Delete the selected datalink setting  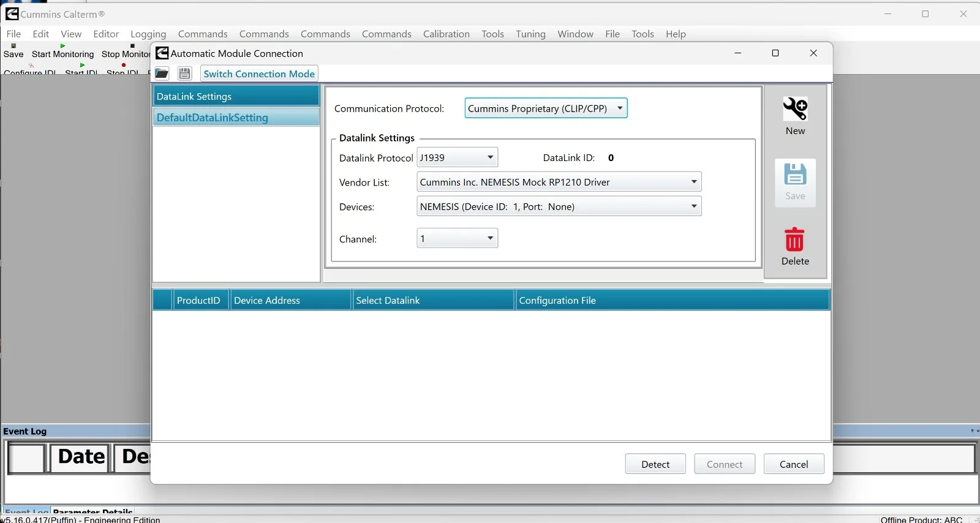point(795,247)
